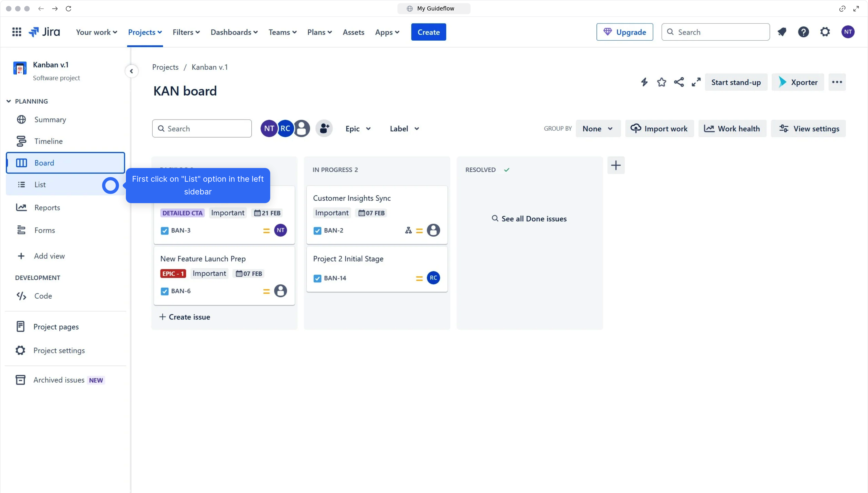This screenshot has width=868, height=493.
Task: Click the blue Create button
Action: coord(428,32)
